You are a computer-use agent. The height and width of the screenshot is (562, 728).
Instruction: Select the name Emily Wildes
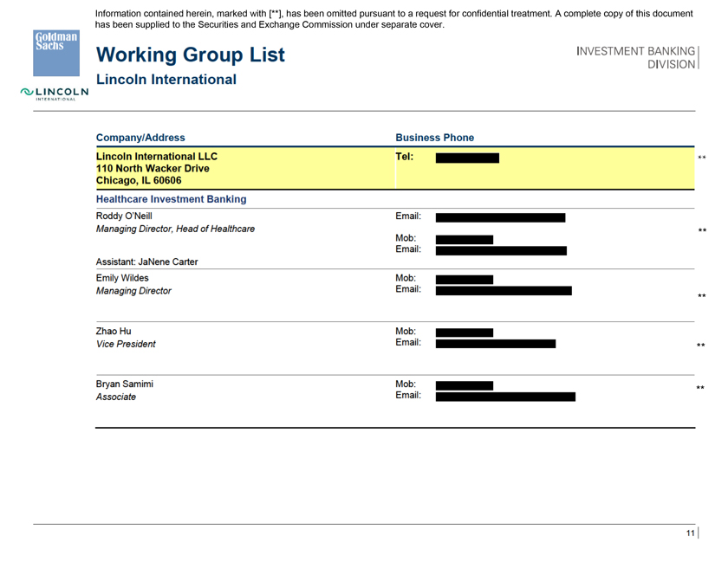coord(122,278)
